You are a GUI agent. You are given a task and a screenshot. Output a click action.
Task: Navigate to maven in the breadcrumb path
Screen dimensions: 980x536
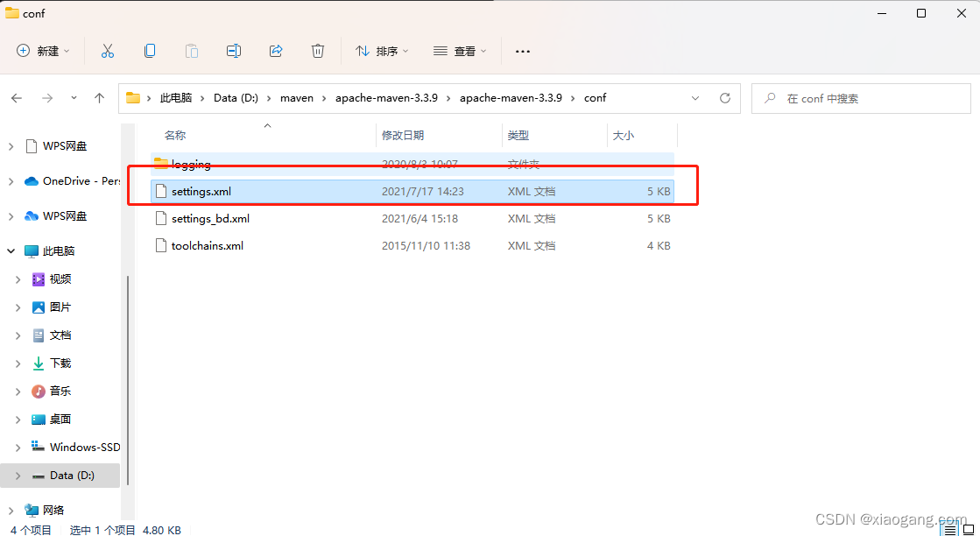297,98
